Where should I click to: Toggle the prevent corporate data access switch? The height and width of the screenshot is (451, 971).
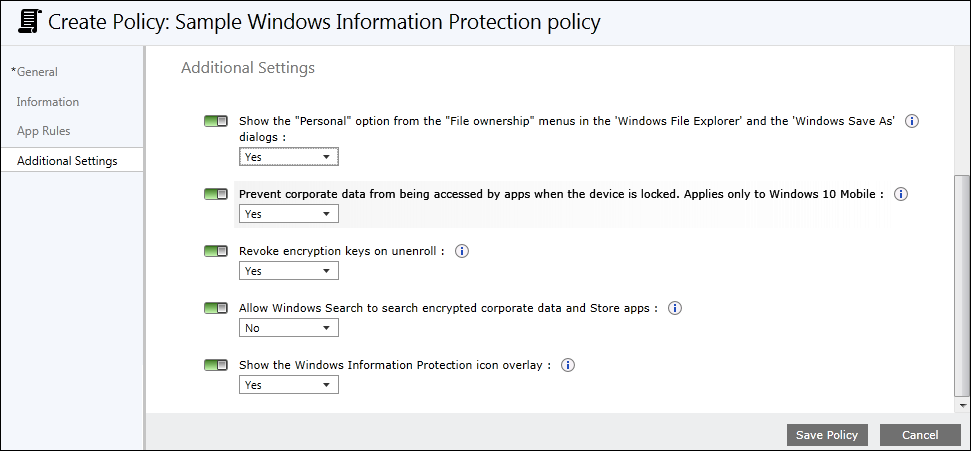tap(215, 194)
